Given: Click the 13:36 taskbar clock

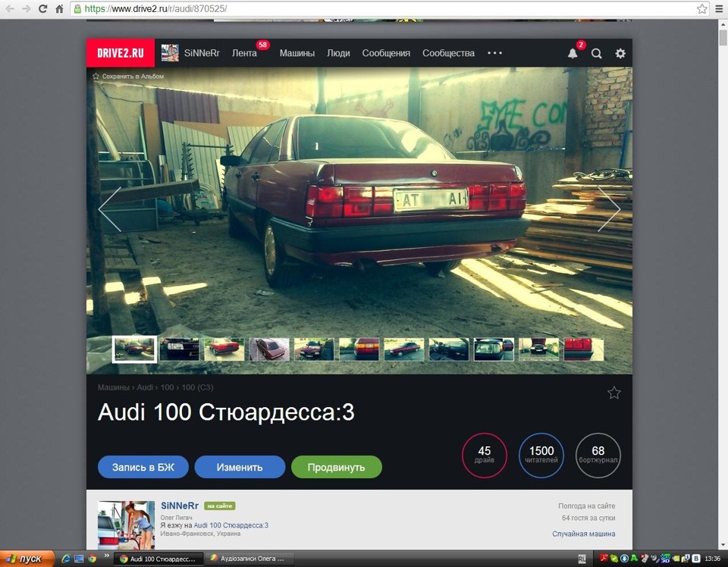Looking at the screenshot, I should pyautogui.click(x=712, y=559).
